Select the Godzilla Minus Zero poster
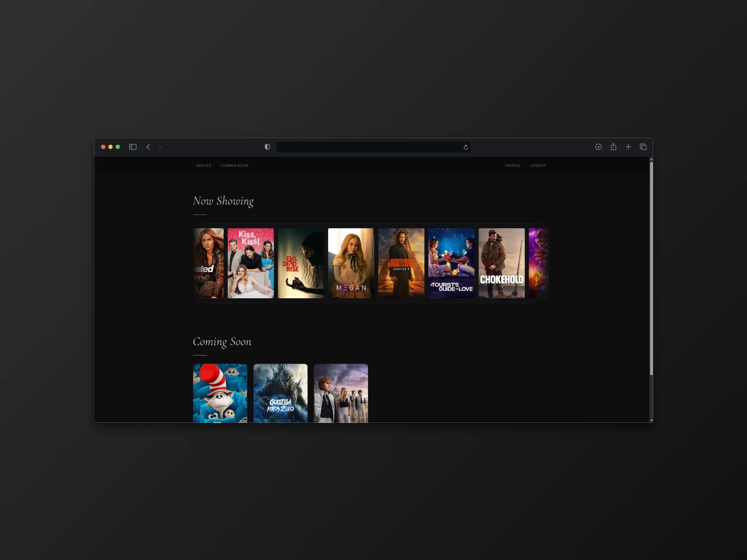747x560 pixels. coord(281,393)
